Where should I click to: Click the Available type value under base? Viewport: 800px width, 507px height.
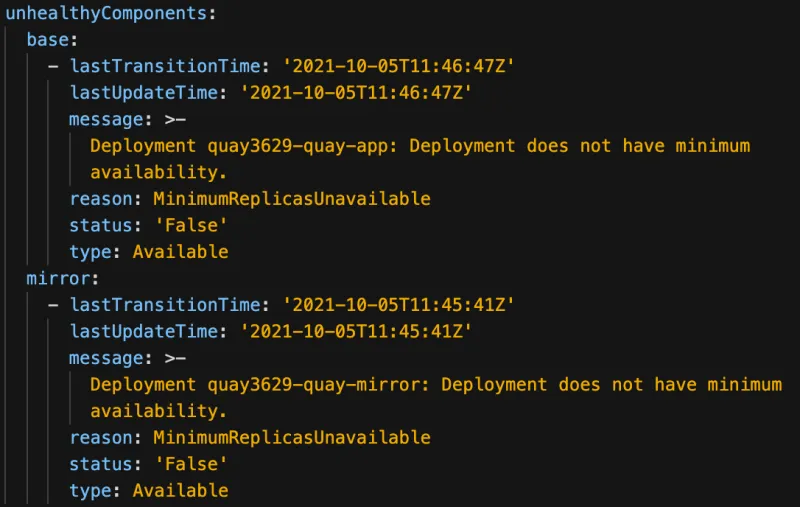[180, 252]
